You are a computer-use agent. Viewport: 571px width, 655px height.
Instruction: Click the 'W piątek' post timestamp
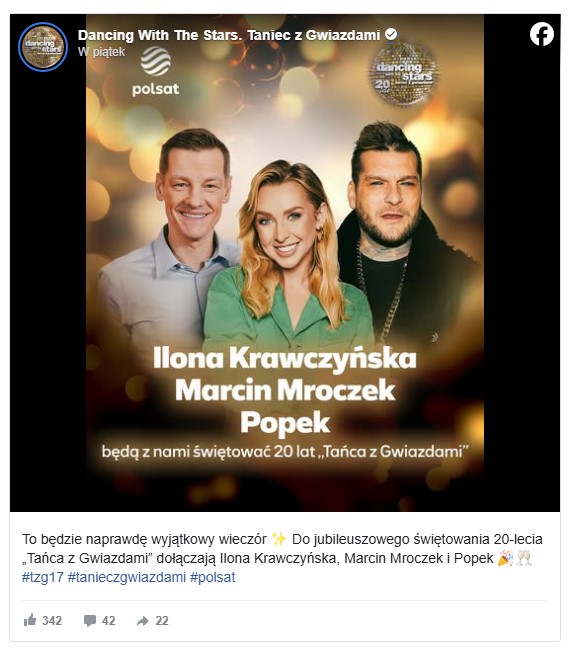click(x=101, y=52)
